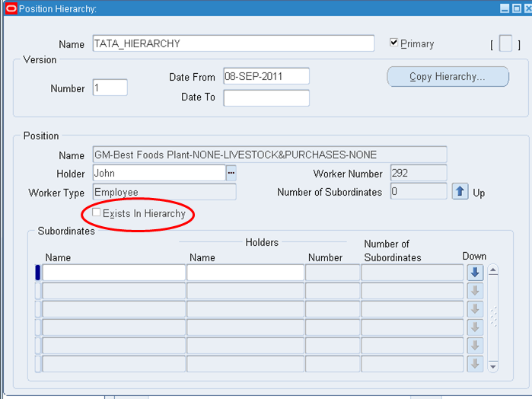This screenshot has height=399, width=532.
Task: Click first row Number of Subordinates cell
Action: point(413,273)
